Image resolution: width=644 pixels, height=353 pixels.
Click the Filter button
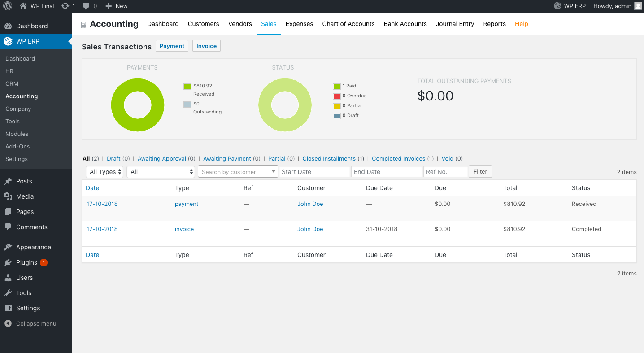point(480,171)
